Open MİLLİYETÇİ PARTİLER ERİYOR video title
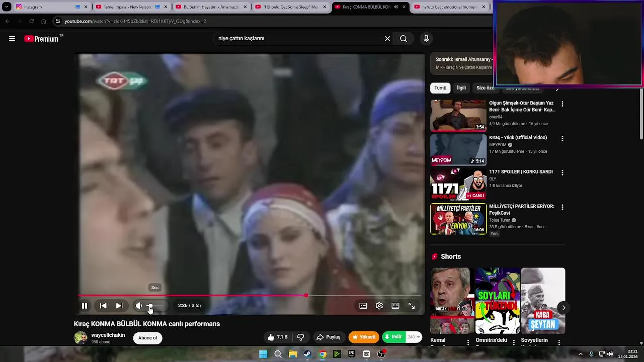Viewport: 644px width, 362px height. point(522,210)
